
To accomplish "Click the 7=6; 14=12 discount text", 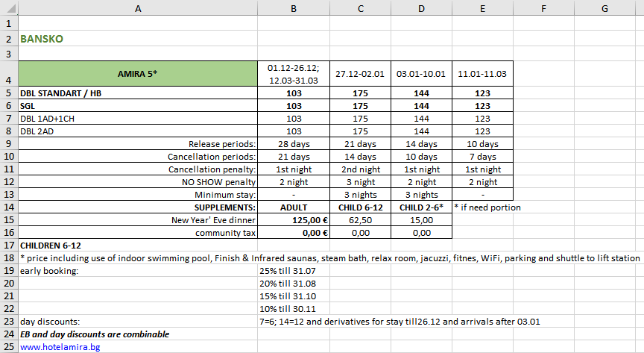I will click(400, 322).
